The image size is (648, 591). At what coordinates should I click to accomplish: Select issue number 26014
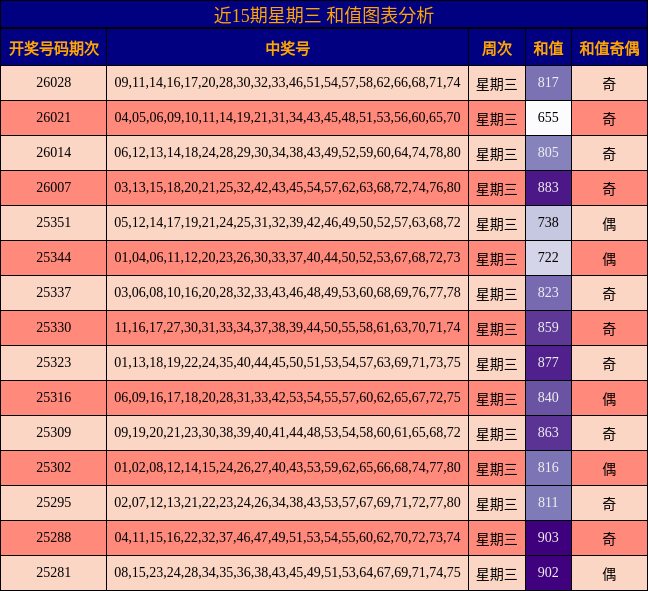[x=54, y=153]
